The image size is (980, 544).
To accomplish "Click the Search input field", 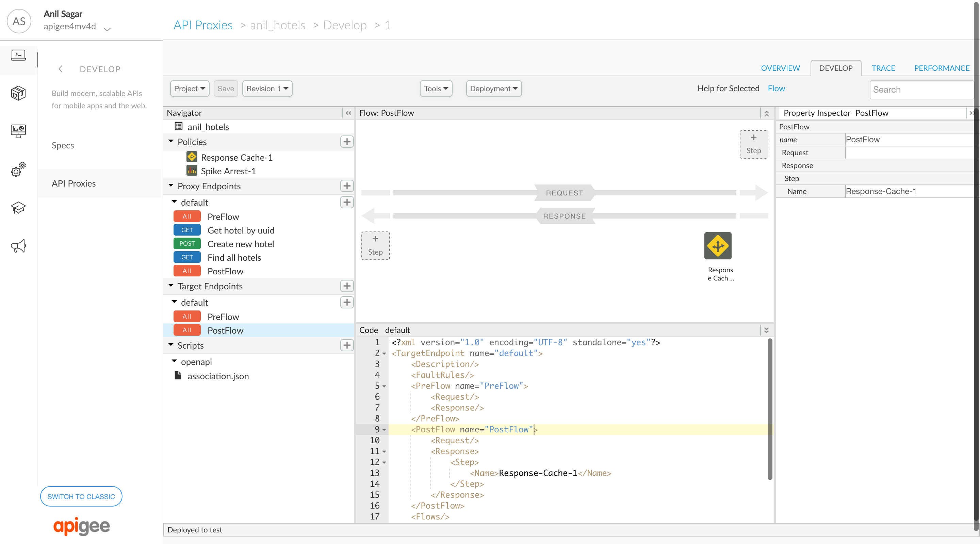I will (921, 90).
